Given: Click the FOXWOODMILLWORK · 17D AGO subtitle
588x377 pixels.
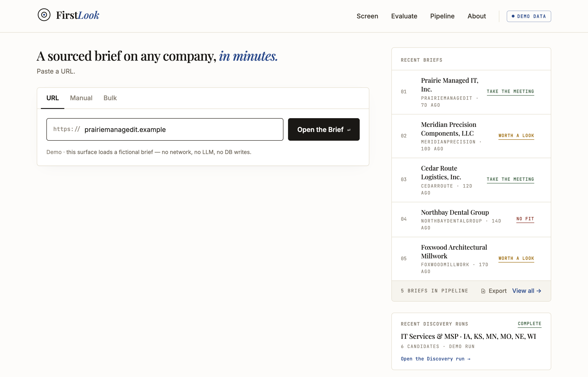Looking at the screenshot, I should tap(455, 268).
